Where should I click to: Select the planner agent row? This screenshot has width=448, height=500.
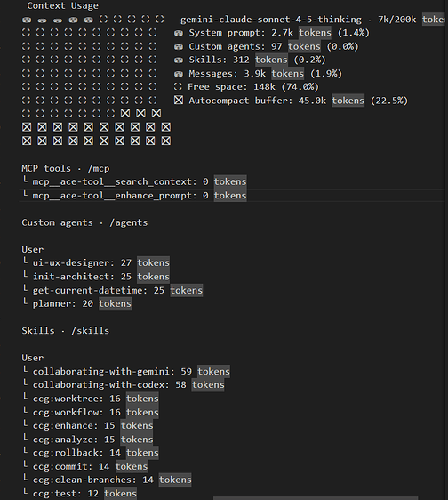[x=76, y=303]
